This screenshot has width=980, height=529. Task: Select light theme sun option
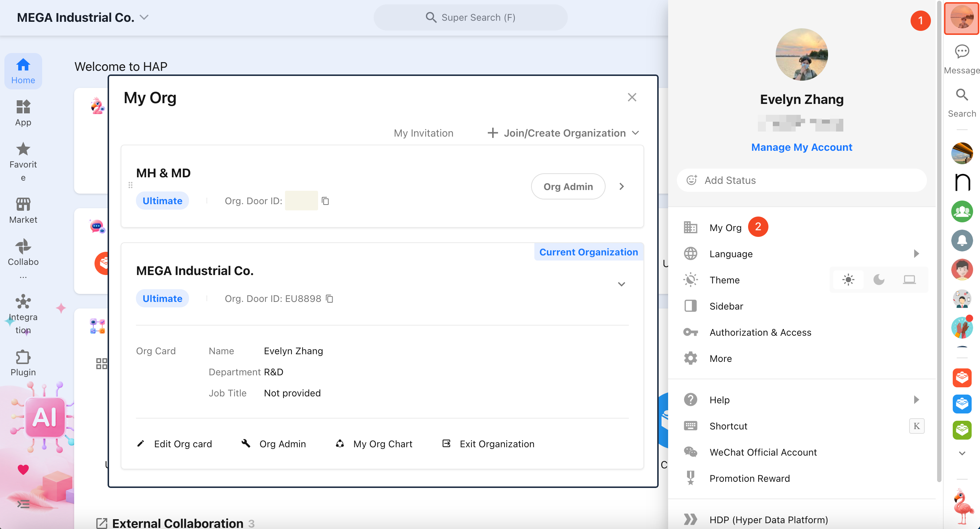[x=848, y=280]
